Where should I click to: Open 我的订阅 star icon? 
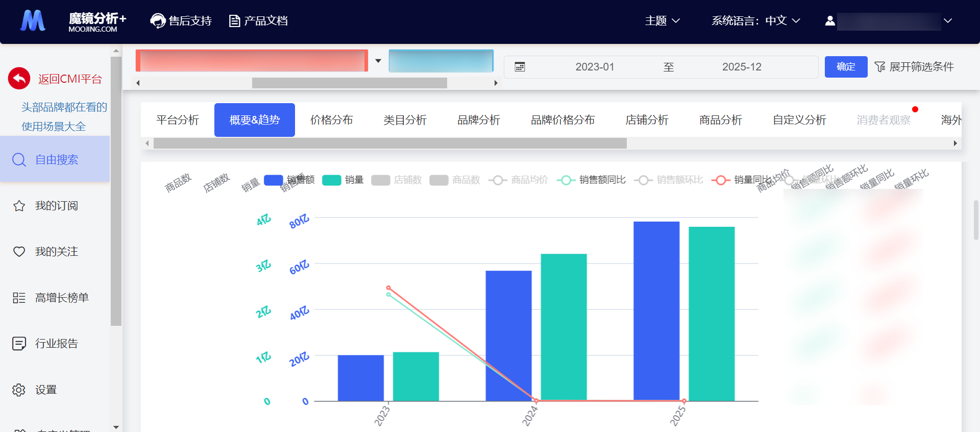tap(19, 206)
